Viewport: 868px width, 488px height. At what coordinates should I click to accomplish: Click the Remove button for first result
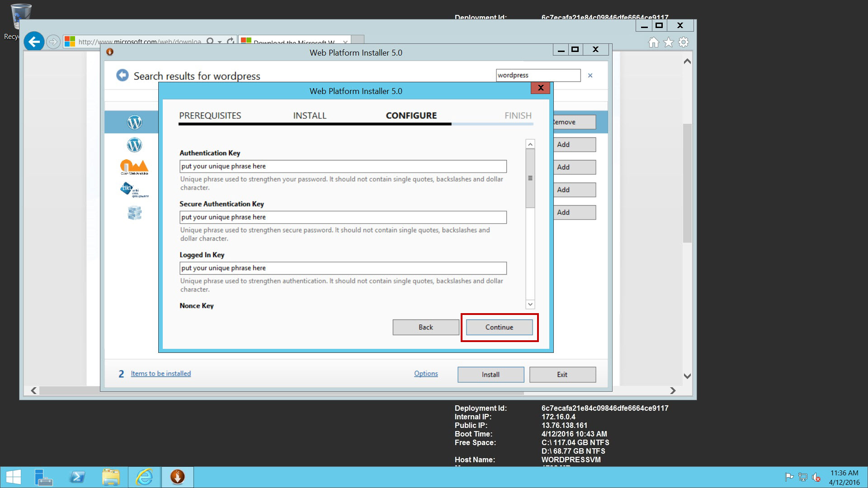click(574, 122)
